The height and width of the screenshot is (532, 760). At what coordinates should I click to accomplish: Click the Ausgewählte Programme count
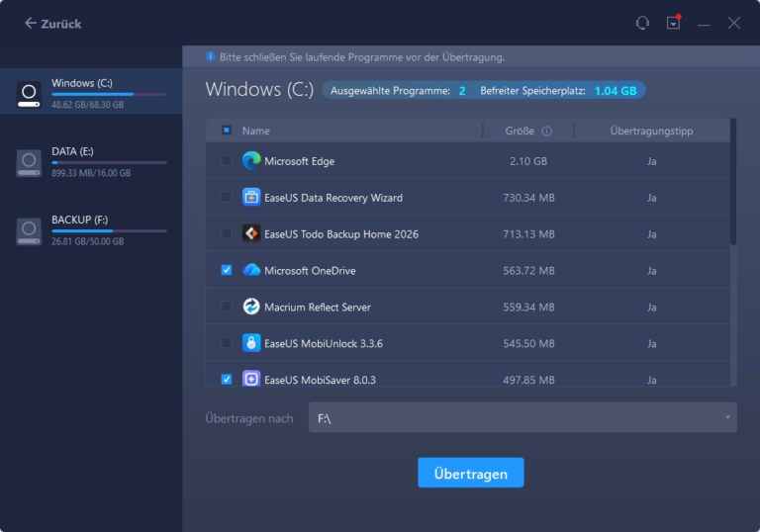click(x=462, y=91)
